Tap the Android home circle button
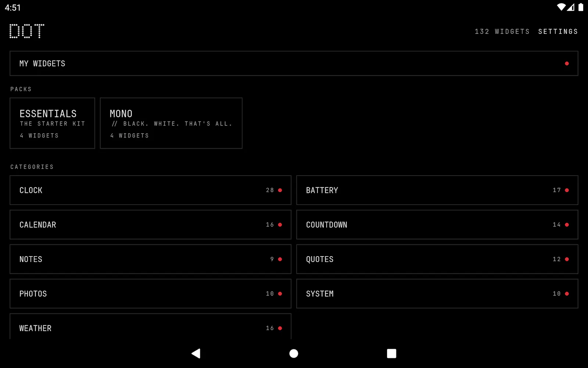588x368 pixels. point(294,354)
